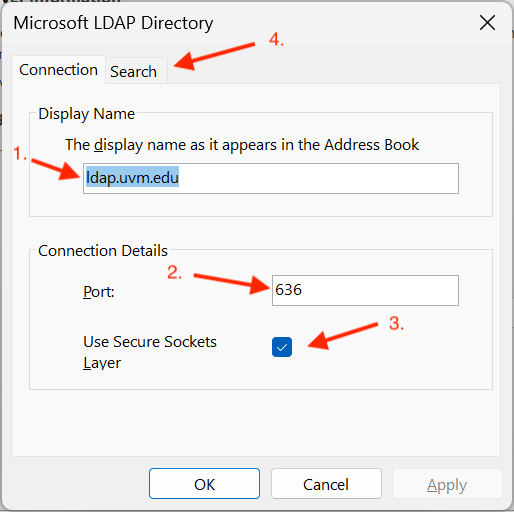Click the 'display name as it appears' description
Image resolution: width=514 pixels, height=512 pixels.
[x=242, y=145]
